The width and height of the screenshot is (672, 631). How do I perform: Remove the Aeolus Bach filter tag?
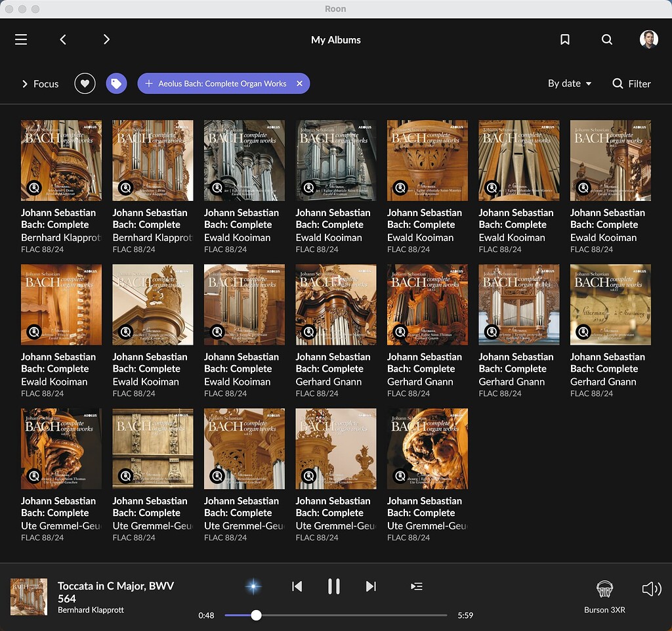click(299, 83)
